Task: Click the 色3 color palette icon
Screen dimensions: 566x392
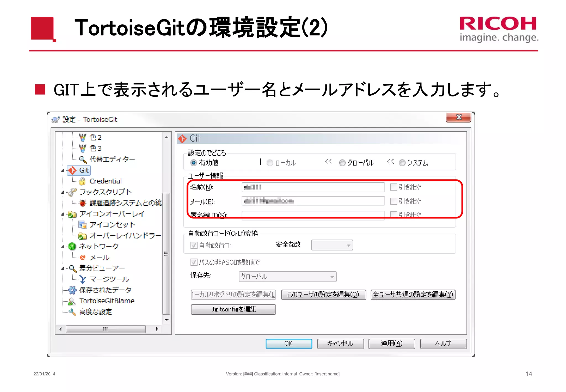Action: click(x=82, y=148)
